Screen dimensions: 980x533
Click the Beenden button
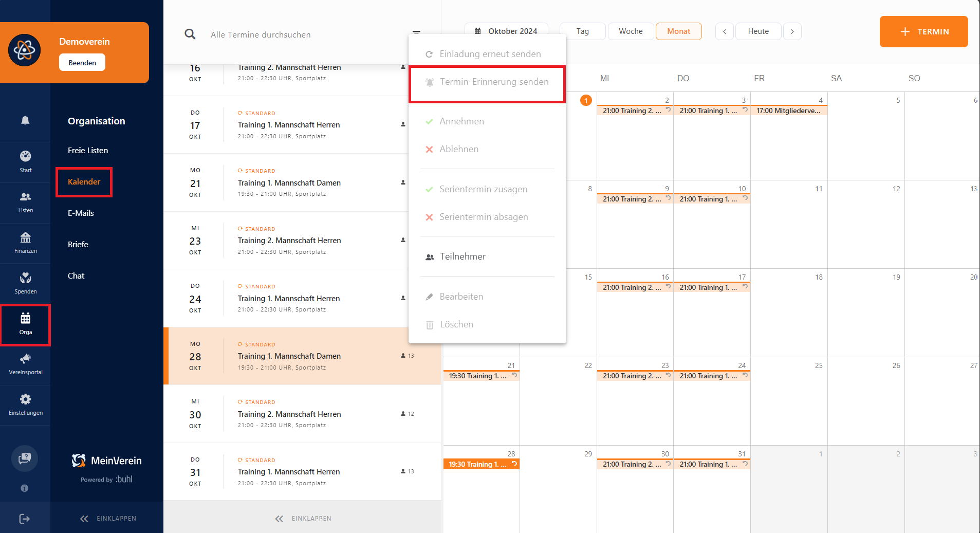82,63
